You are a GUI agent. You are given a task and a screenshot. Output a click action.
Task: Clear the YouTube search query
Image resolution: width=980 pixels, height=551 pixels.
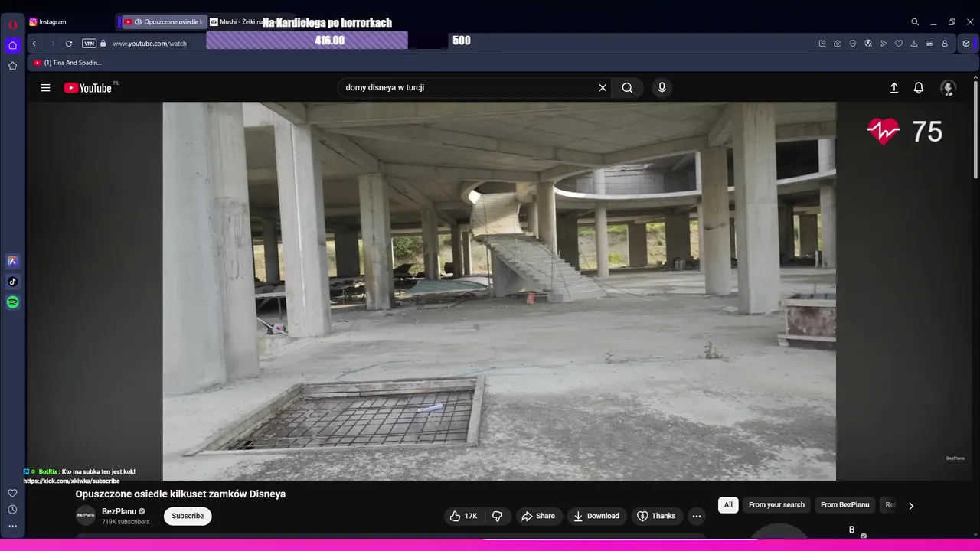(x=603, y=88)
